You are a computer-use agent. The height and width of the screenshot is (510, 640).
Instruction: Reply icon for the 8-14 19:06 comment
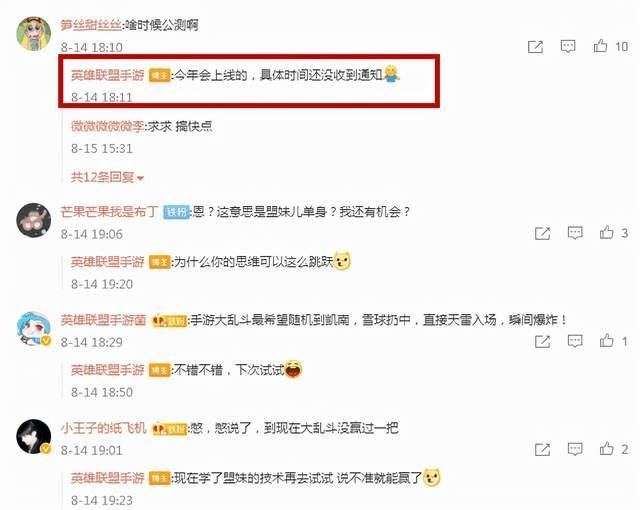575,233
